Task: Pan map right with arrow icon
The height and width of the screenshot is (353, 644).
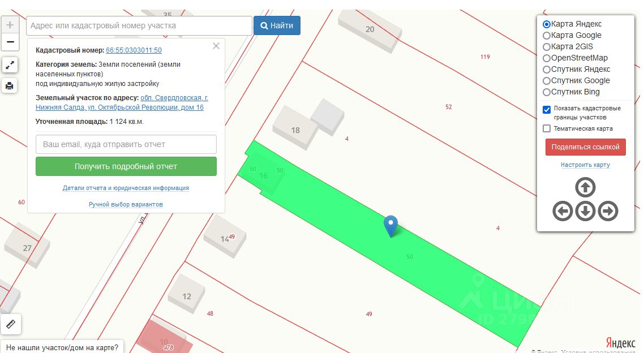Action: 608,212
